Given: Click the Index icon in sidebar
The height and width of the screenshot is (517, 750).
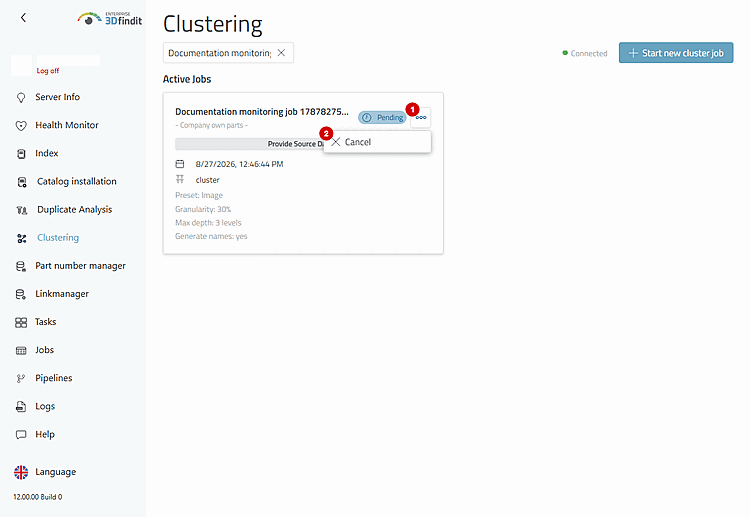Looking at the screenshot, I should pos(21,154).
